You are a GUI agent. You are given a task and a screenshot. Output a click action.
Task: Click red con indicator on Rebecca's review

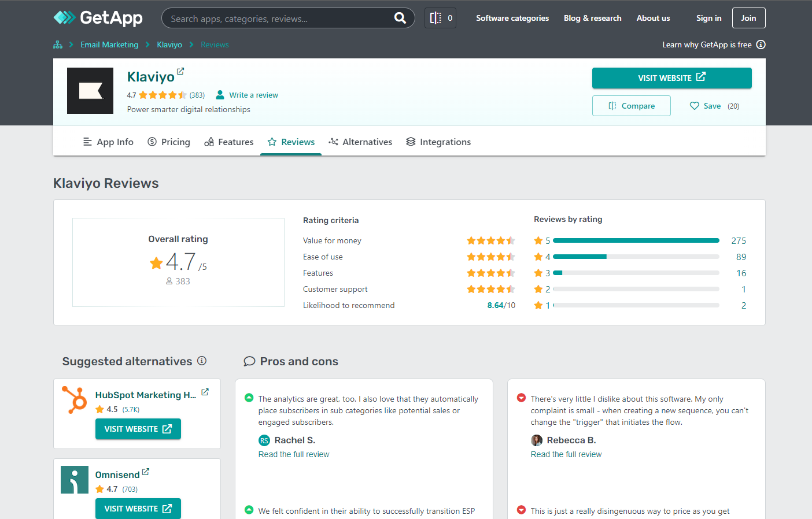521,398
